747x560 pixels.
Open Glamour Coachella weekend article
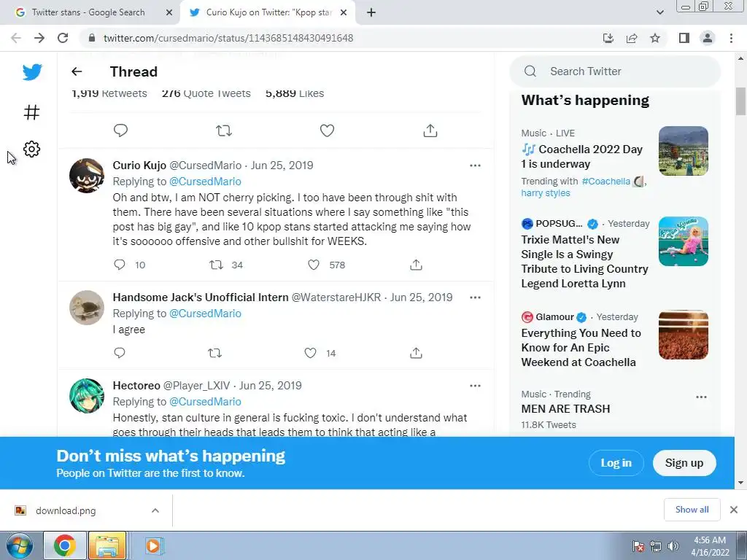581,348
